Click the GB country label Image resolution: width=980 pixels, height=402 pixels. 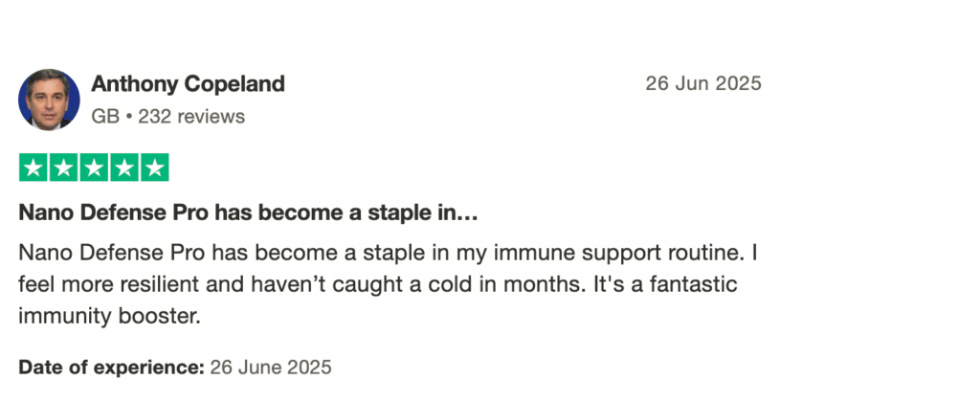point(104,117)
